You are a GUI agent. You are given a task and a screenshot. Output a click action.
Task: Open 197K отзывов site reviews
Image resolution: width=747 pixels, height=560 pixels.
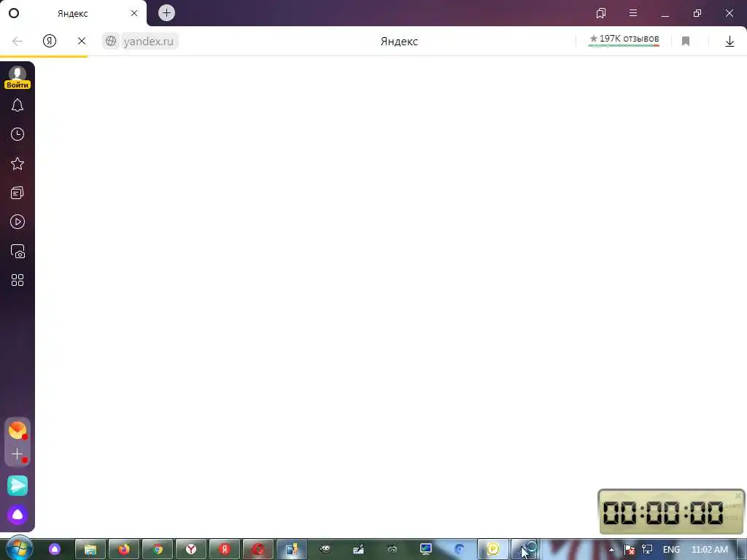(624, 39)
